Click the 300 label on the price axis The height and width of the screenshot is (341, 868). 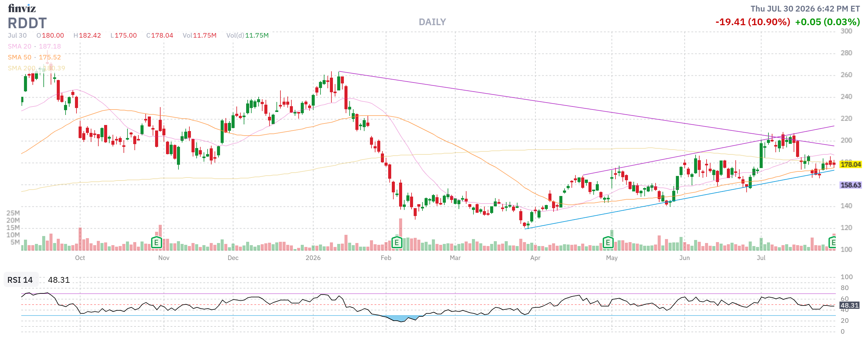pos(846,31)
